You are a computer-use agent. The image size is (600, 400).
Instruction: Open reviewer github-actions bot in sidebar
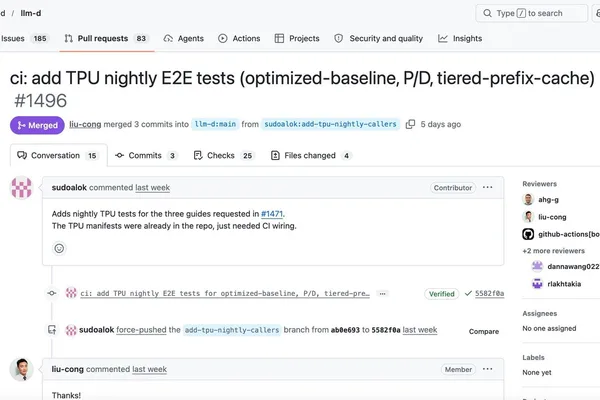569,234
